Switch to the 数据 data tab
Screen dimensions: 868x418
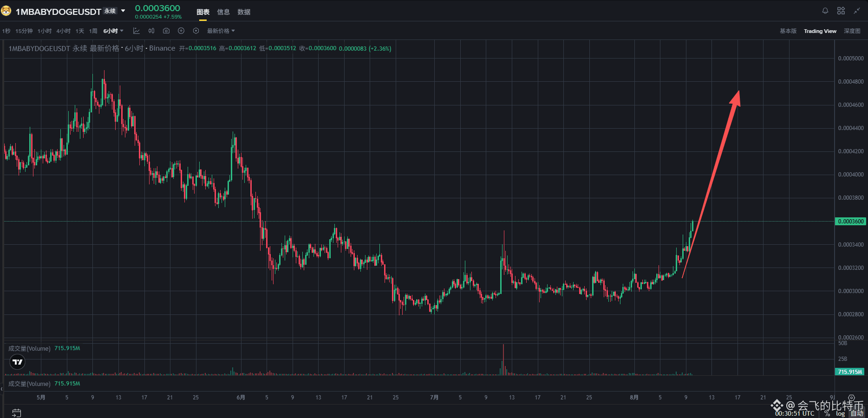point(244,12)
